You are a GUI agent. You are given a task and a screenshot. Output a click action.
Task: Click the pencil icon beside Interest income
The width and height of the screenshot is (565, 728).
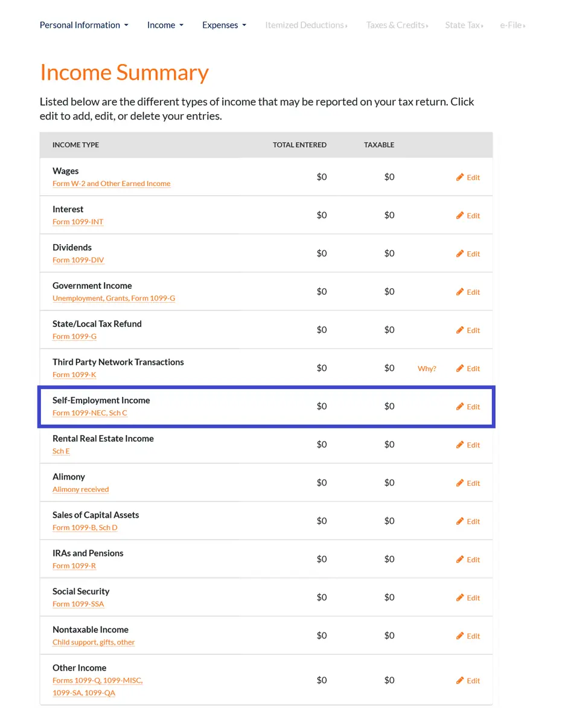tap(460, 215)
